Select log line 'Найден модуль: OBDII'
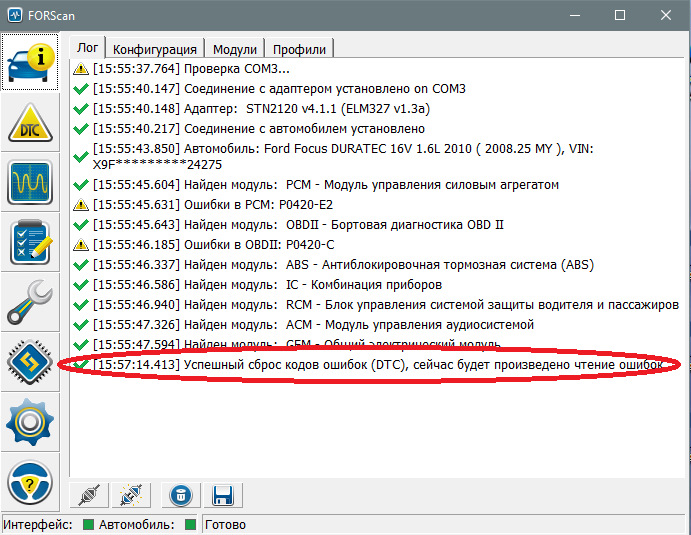The height and width of the screenshot is (535, 691). tap(298, 225)
